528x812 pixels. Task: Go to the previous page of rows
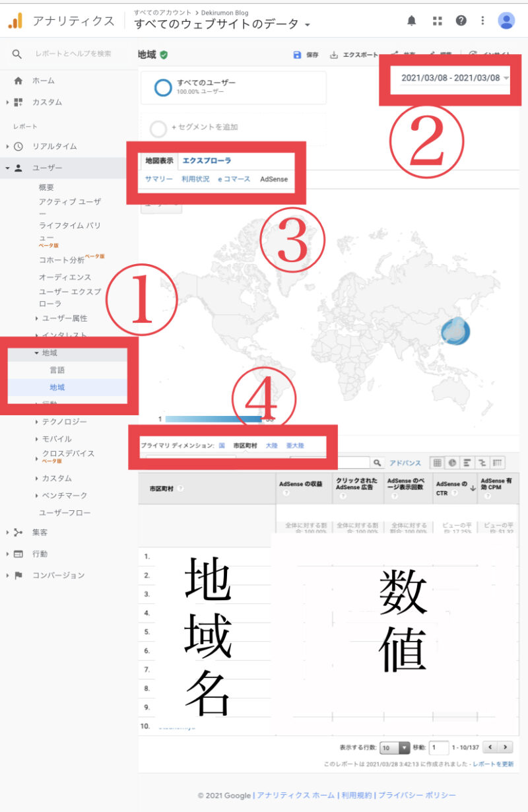(x=490, y=747)
